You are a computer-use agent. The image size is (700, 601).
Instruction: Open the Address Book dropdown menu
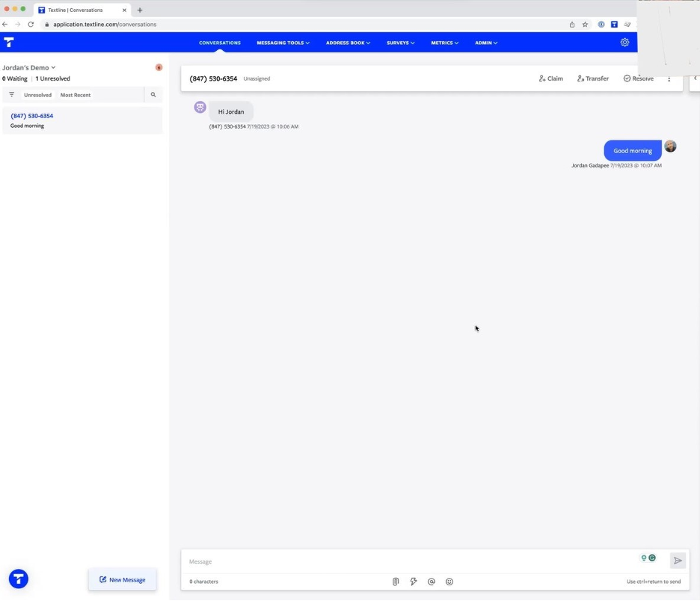(348, 43)
